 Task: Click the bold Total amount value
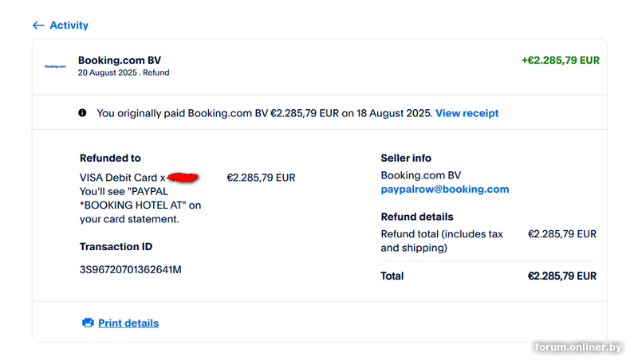(561, 276)
